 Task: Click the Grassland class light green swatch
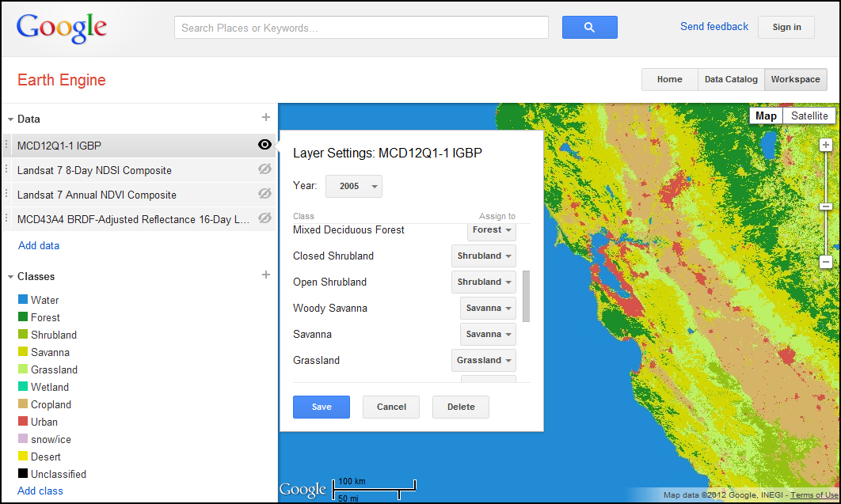tap(22, 369)
